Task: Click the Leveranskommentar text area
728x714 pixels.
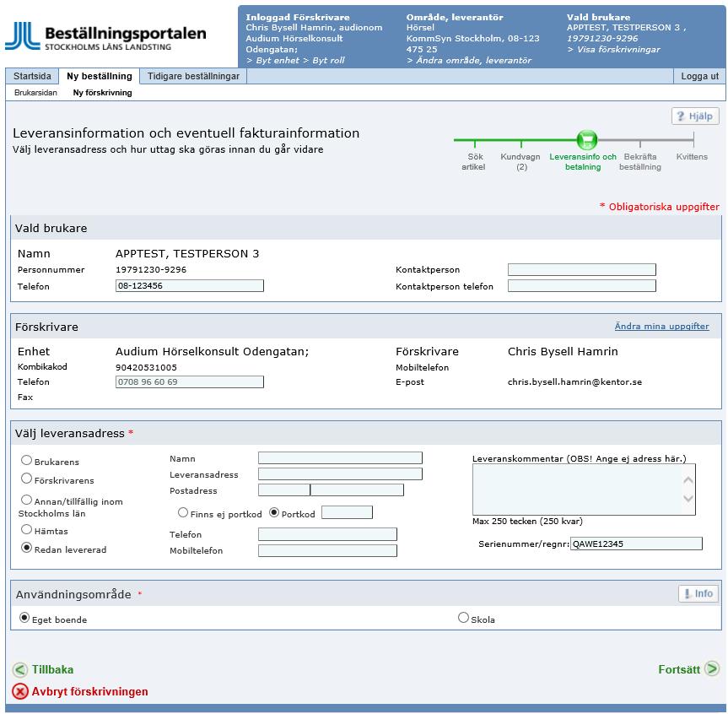Action: click(584, 490)
